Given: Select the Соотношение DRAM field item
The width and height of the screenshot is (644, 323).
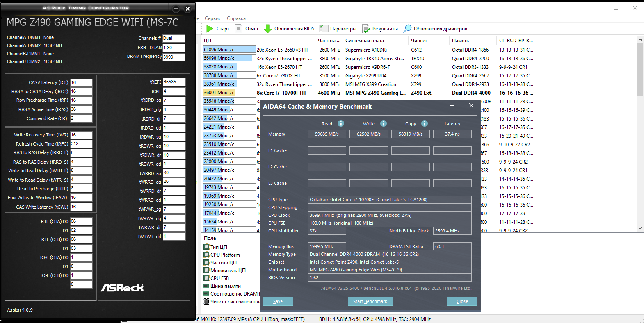Looking at the screenshot, I should coord(232,294).
